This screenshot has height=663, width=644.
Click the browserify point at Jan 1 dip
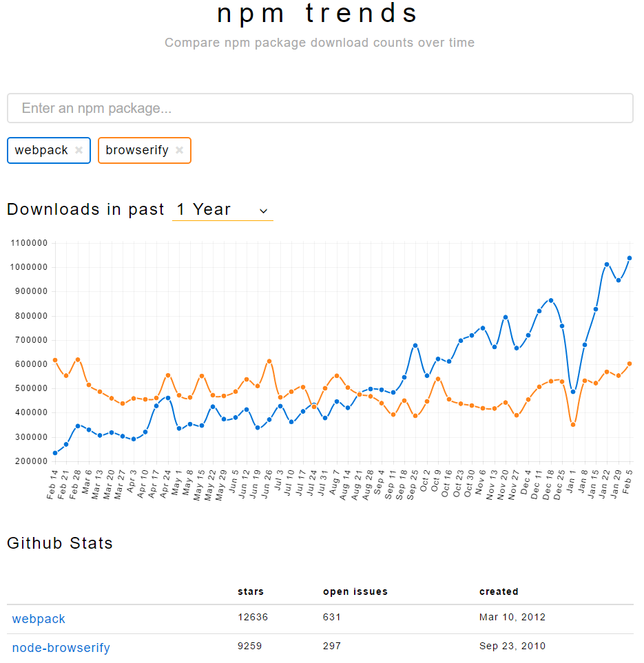573,425
